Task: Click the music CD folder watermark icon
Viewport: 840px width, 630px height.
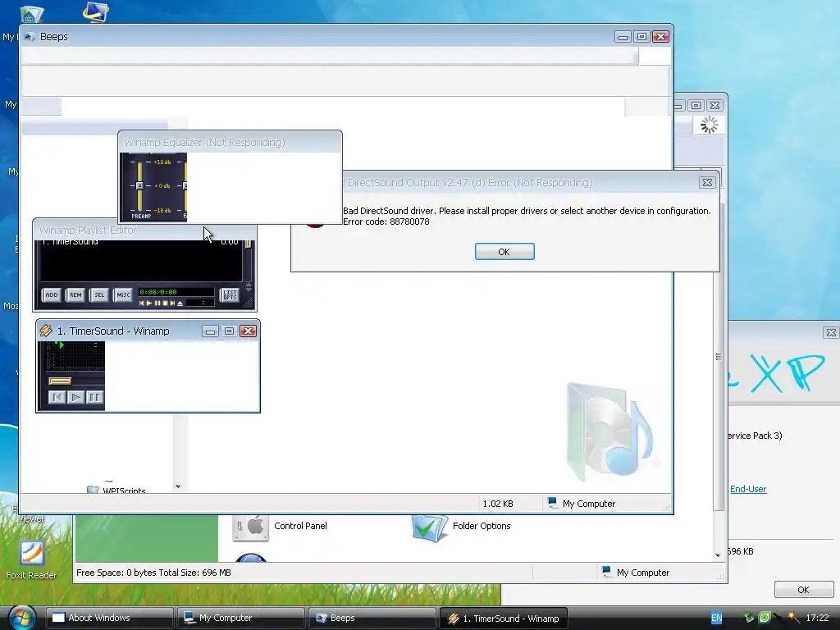Action: click(x=610, y=431)
